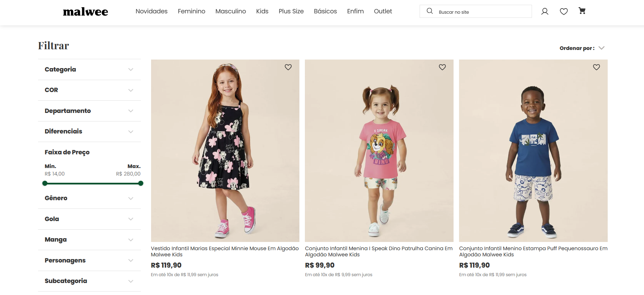Open the Kids menu
Viewport: 644px width, 295px height.
point(262,11)
